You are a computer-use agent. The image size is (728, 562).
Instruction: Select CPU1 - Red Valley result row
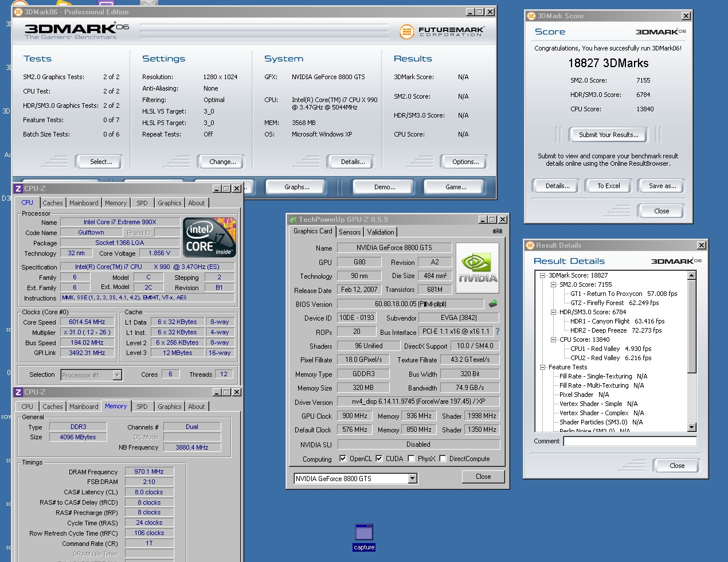pos(610,349)
